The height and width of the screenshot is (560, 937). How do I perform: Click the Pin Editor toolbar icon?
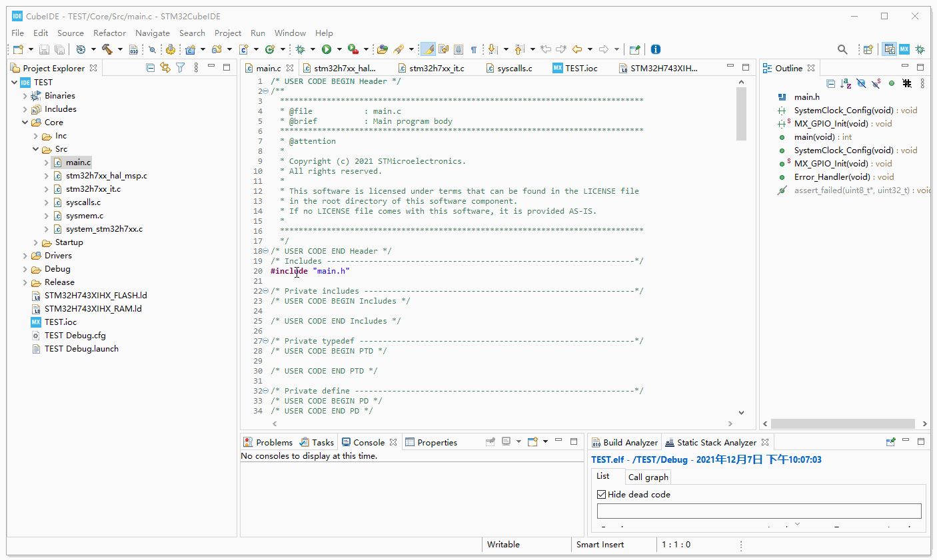pyautogui.click(x=634, y=49)
